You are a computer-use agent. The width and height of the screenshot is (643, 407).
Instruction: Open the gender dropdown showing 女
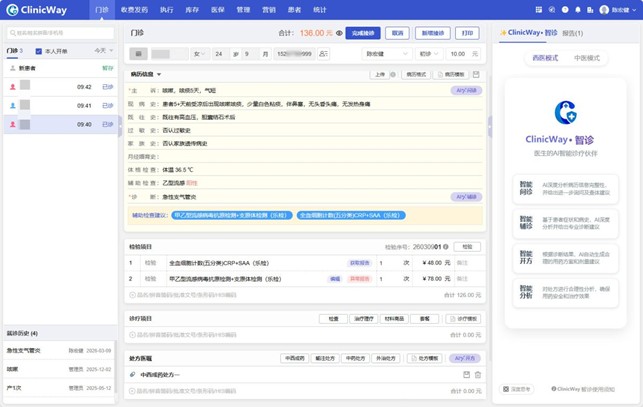pyautogui.click(x=200, y=54)
